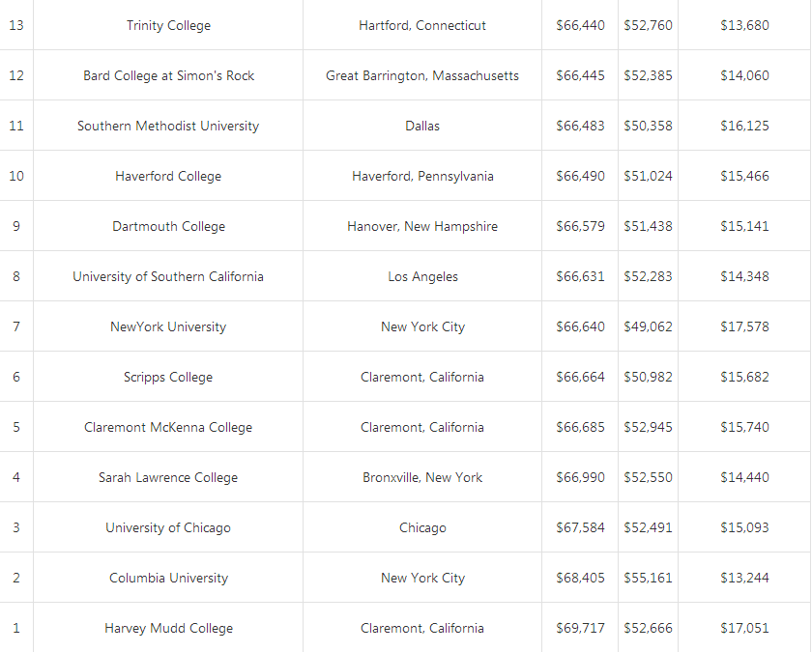Click the Hartford, Connecticut location
This screenshot has width=812, height=652.
pos(422,25)
